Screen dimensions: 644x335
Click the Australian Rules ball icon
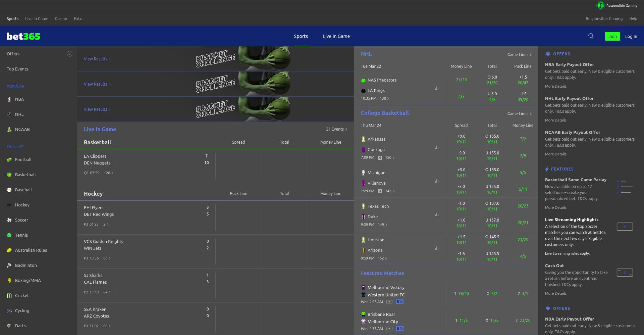point(9,250)
